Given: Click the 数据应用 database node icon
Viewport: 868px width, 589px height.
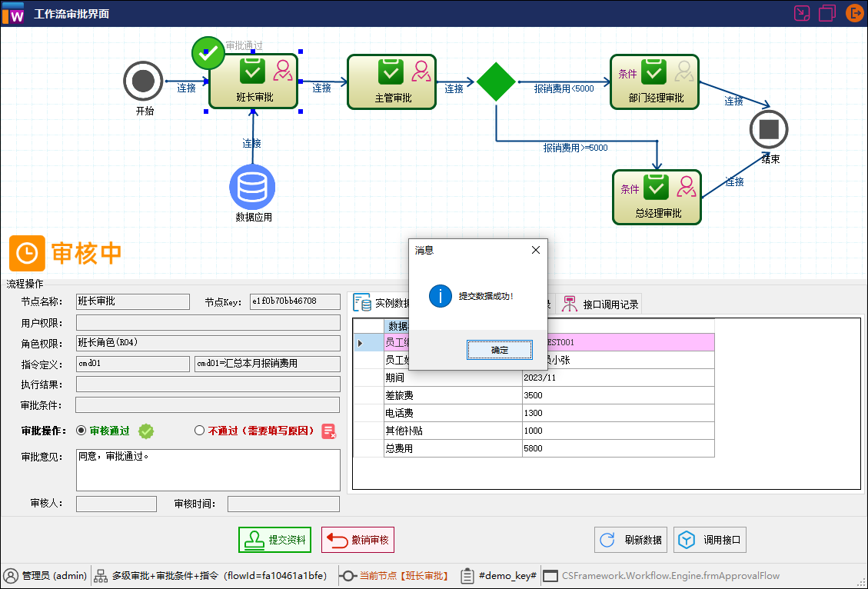Looking at the screenshot, I should pyautogui.click(x=252, y=187).
